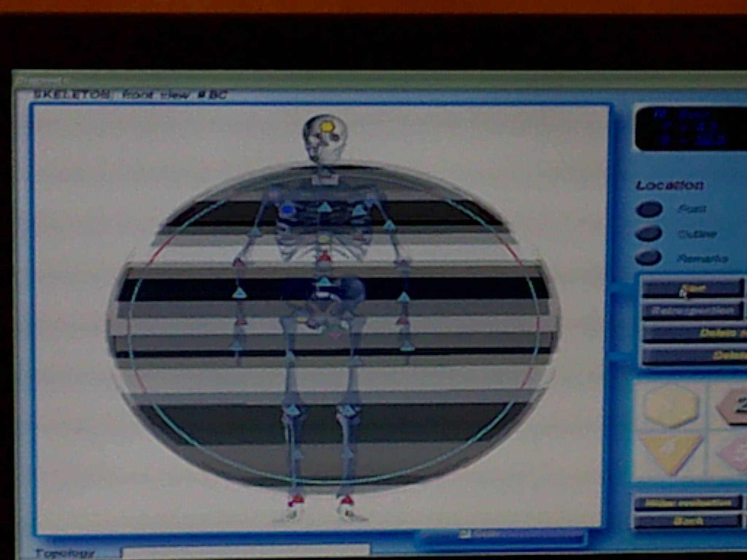Go back with the Back button

(688, 521)
